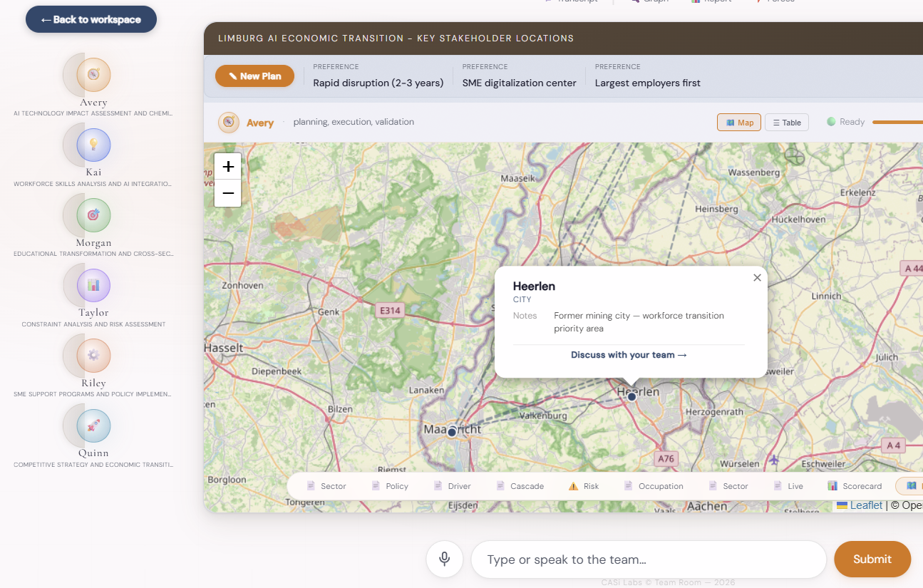This screenshot has height=588, width=923.
Task: Click Avery's name in the sidebar
Action: pyautogui.click(x=93, y=103)
